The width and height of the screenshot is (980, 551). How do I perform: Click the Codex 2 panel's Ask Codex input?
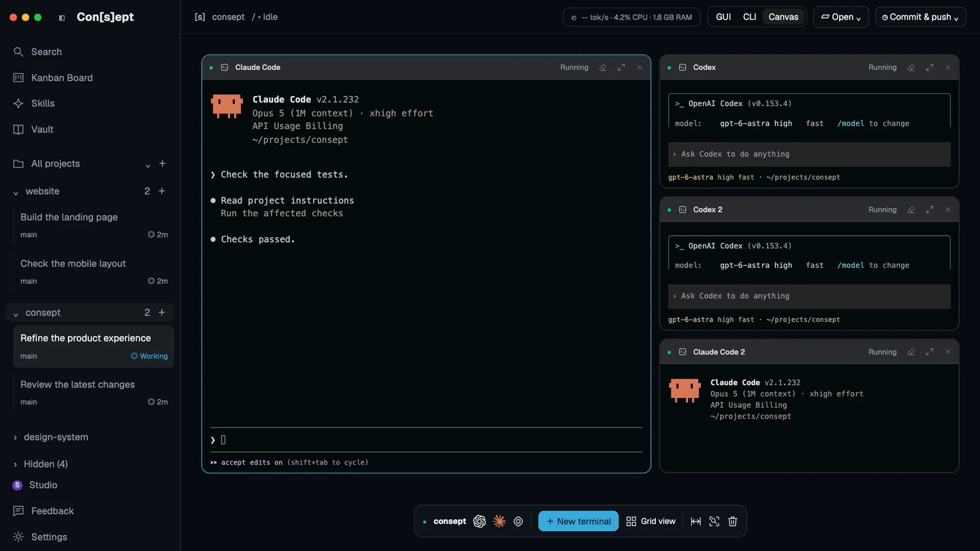pyautogui.click(x=809, y=297)
